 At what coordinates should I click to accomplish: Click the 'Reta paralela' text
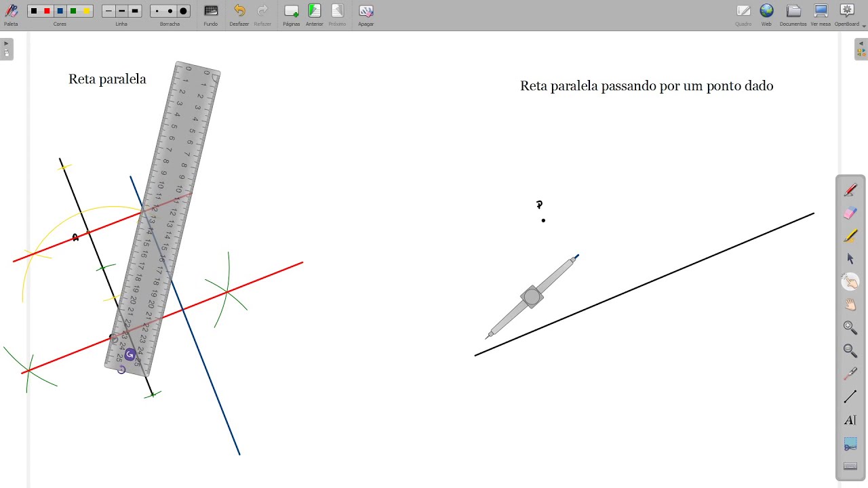point(107,79)
